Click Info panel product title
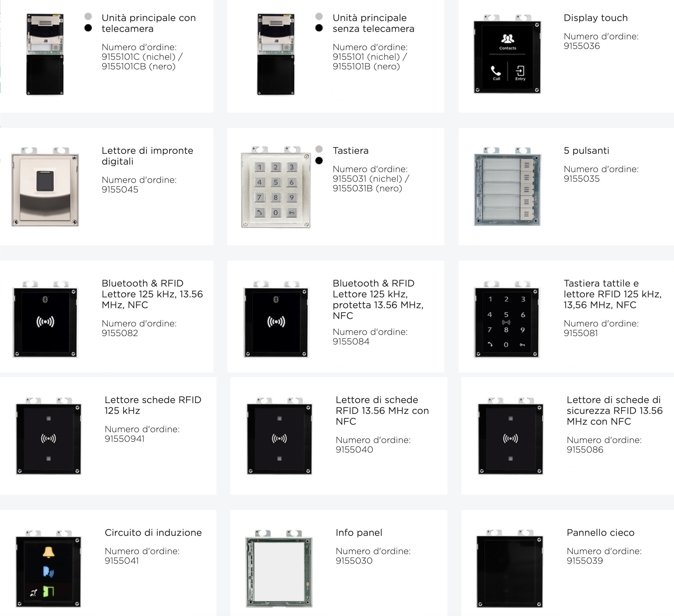The width and height of the screenshot is (674, 616). 359,533
